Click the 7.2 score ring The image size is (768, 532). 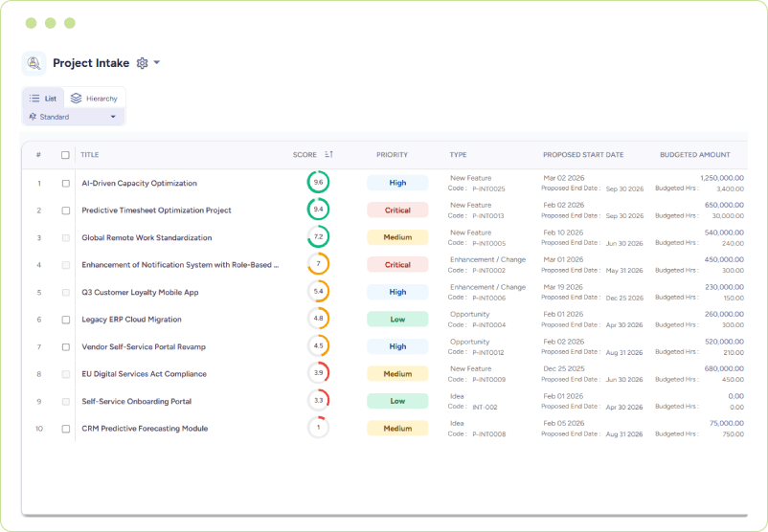(318, 237)
